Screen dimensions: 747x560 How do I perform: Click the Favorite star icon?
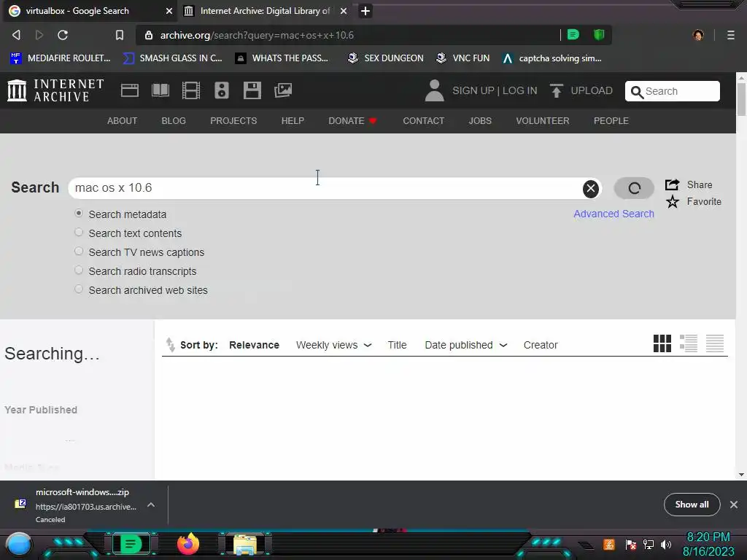tap(672, 201)
